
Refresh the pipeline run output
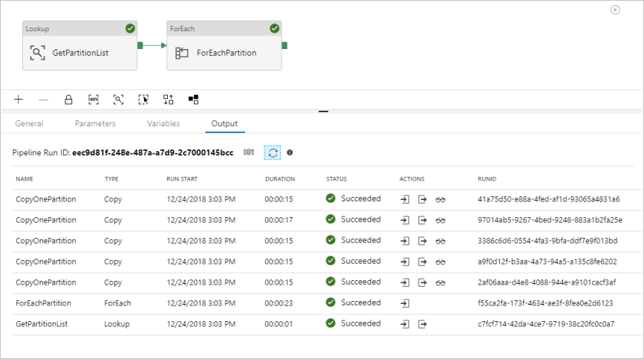tap(273, 152)
